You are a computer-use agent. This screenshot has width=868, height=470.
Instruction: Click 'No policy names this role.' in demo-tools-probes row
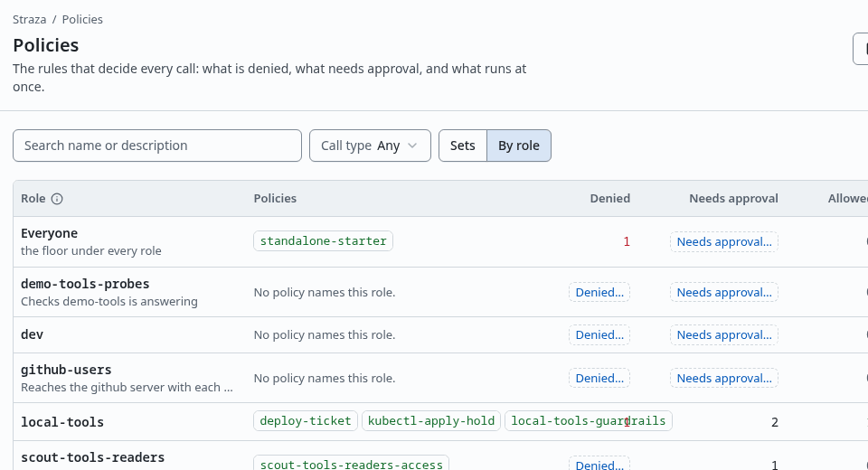[325, 292]
